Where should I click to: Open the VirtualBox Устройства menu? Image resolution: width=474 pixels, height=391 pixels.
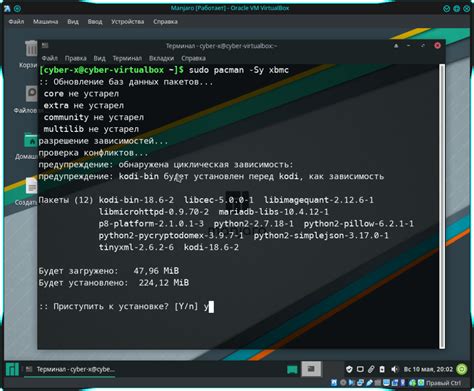pyautogui.click(x=127, y=22)
